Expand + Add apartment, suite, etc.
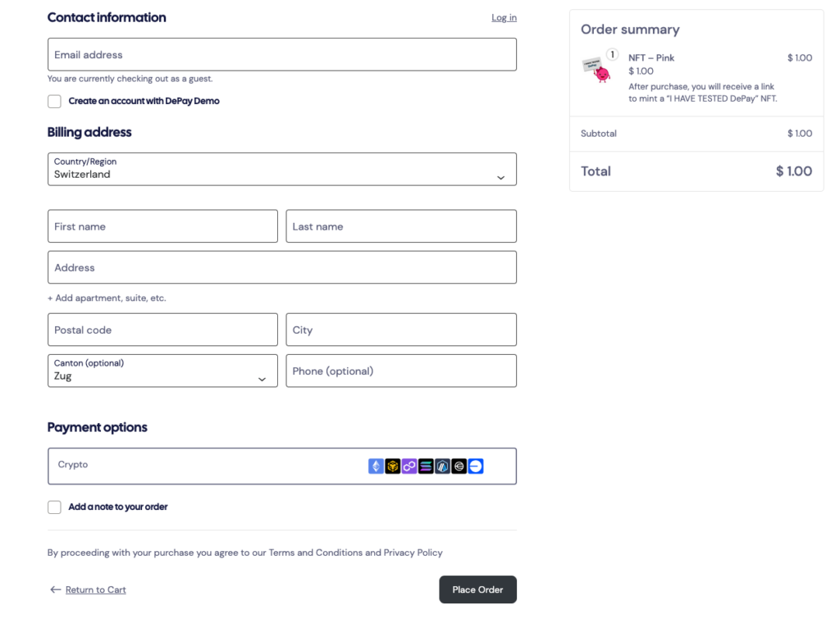The height and width of the screenshot is (628, 840). (x=107, y=298)
